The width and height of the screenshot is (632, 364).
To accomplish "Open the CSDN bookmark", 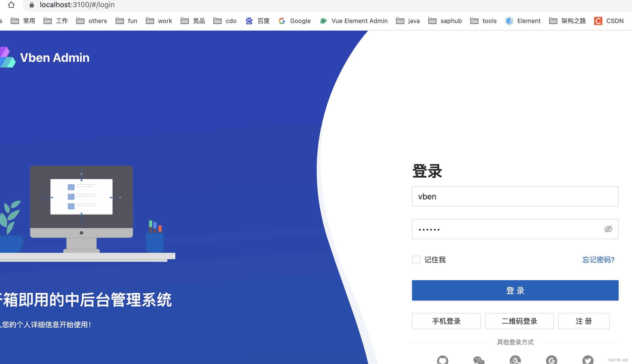I will 609,21.
